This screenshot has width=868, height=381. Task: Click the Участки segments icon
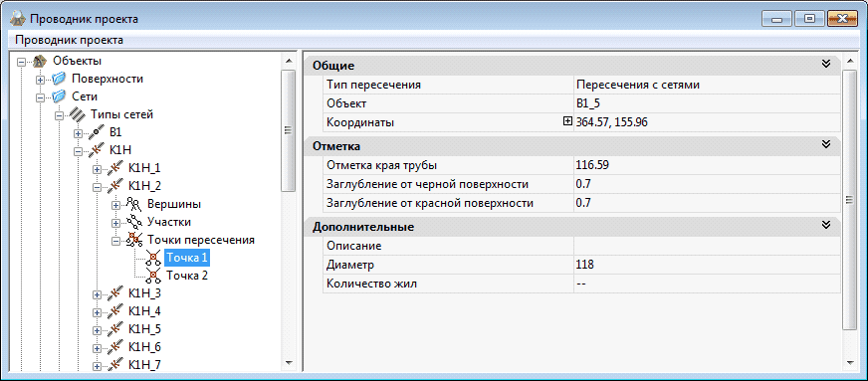(x=133, y=222)
